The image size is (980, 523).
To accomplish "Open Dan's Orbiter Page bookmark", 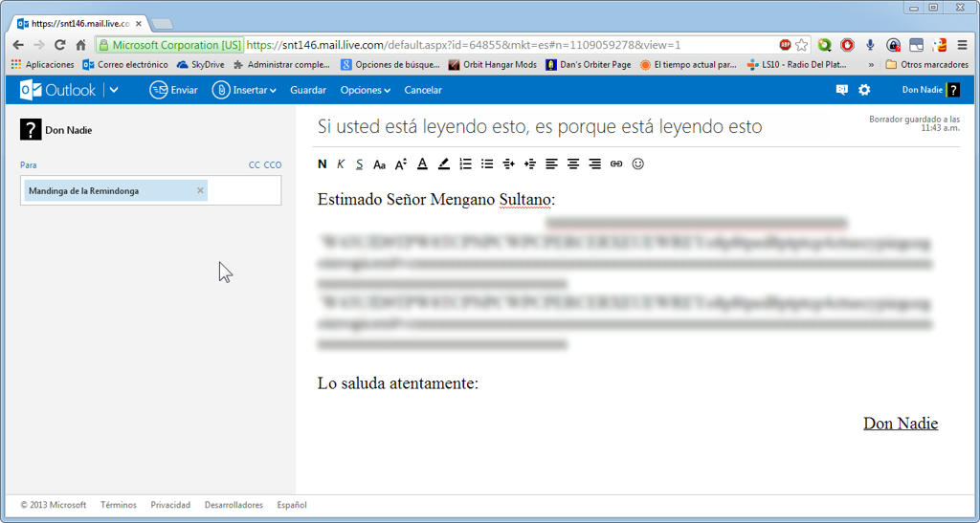I will coord(589,64).
